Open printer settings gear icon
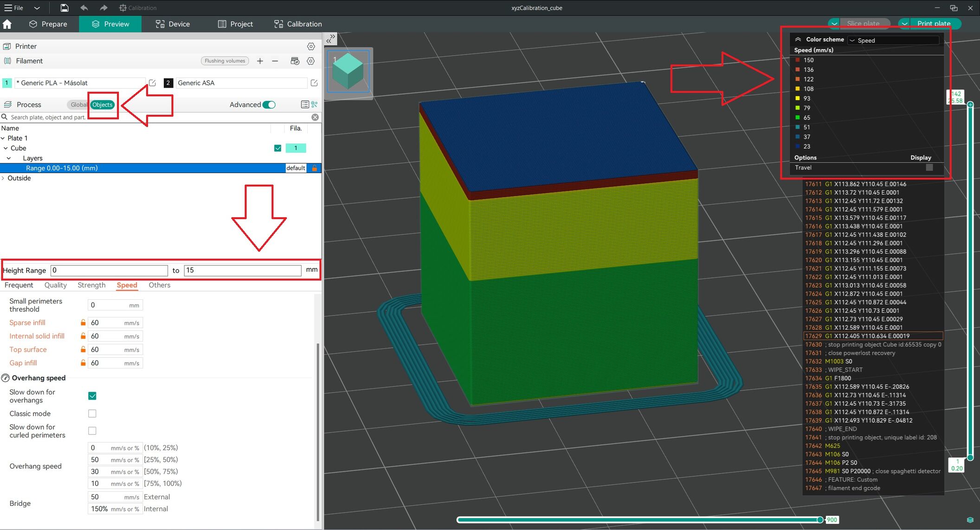 tap(311, 46)
